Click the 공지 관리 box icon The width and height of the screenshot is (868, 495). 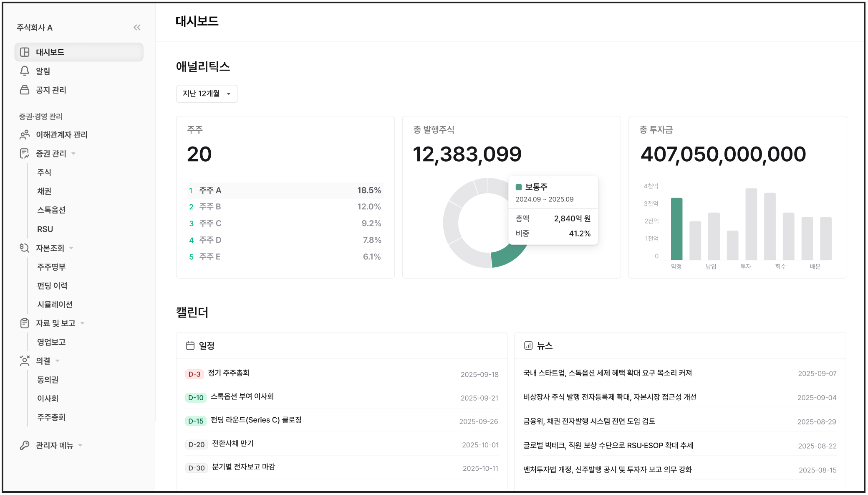25,90
